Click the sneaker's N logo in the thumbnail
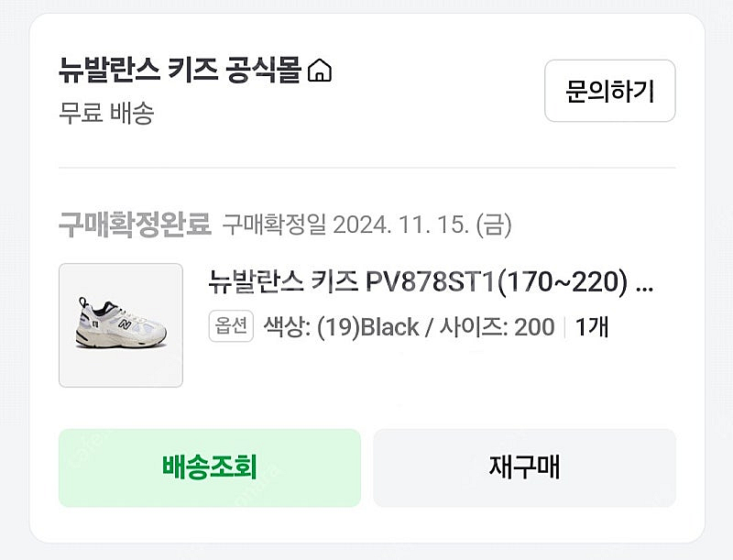 [x=122, y=325]
